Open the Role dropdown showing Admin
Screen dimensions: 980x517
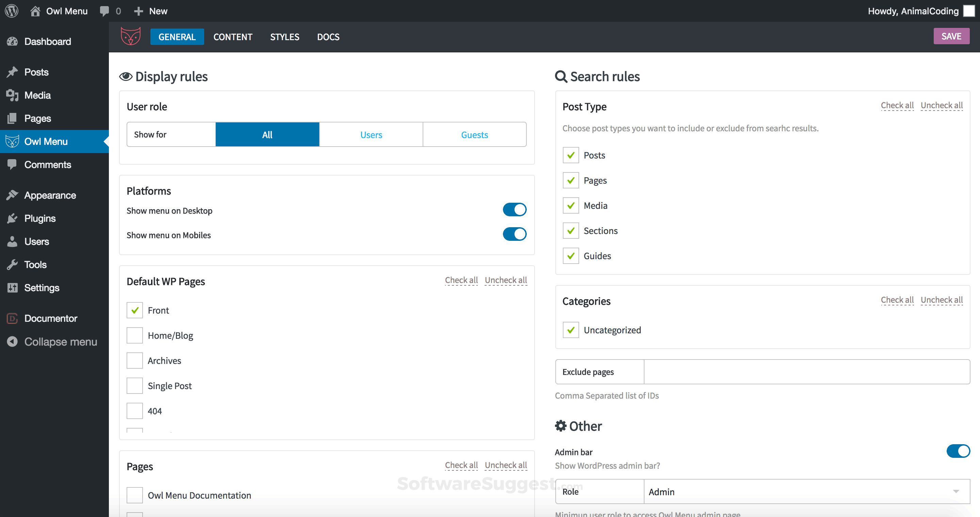tap(806, 491)
